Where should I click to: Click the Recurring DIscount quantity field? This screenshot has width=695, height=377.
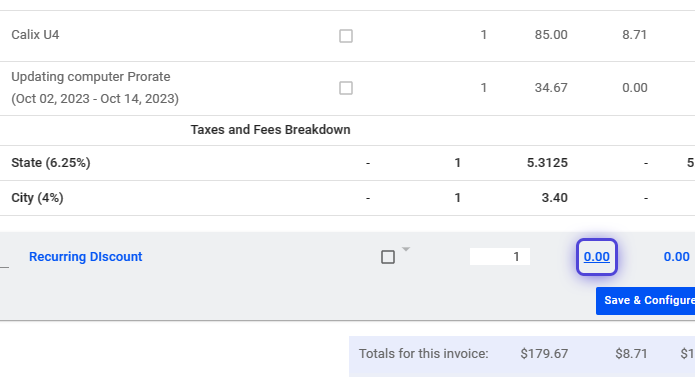point(500,257)
